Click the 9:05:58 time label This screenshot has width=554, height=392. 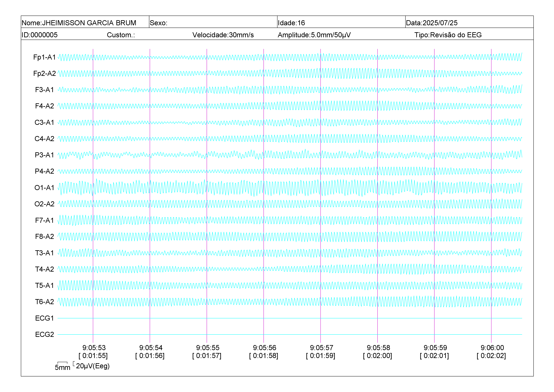pos(379,348)
